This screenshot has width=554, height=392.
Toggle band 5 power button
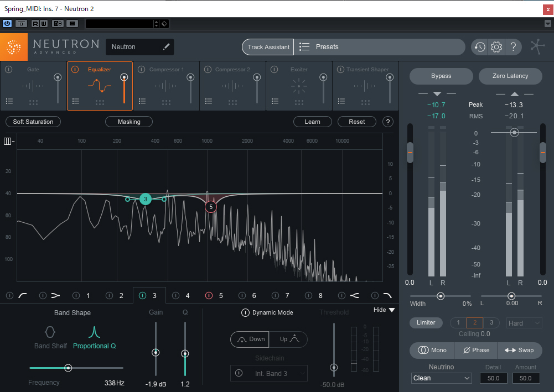209,295
